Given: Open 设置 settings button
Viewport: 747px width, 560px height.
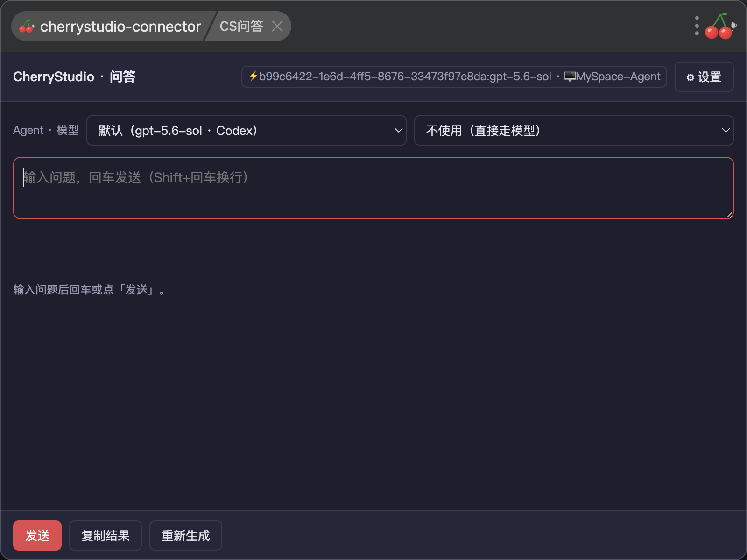Looking at the screenshot, I should coord(704,77).
